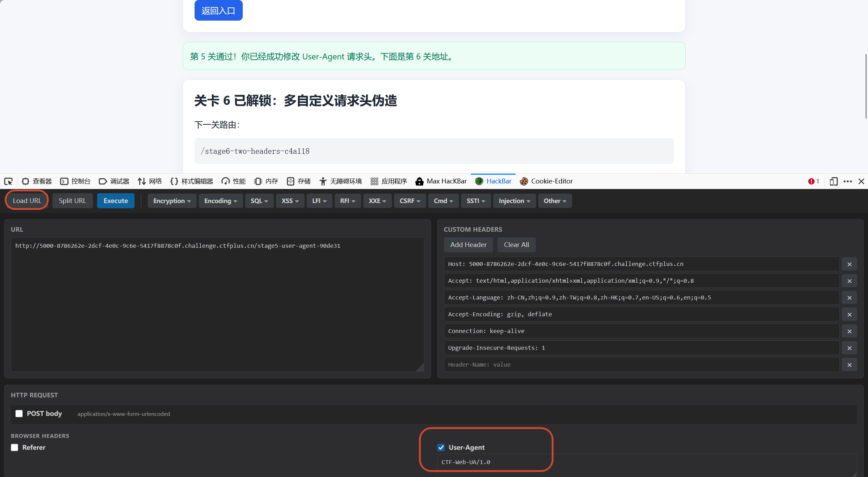
Task: Edit the Accept-Language header field
Action: (x=641, y=297)
